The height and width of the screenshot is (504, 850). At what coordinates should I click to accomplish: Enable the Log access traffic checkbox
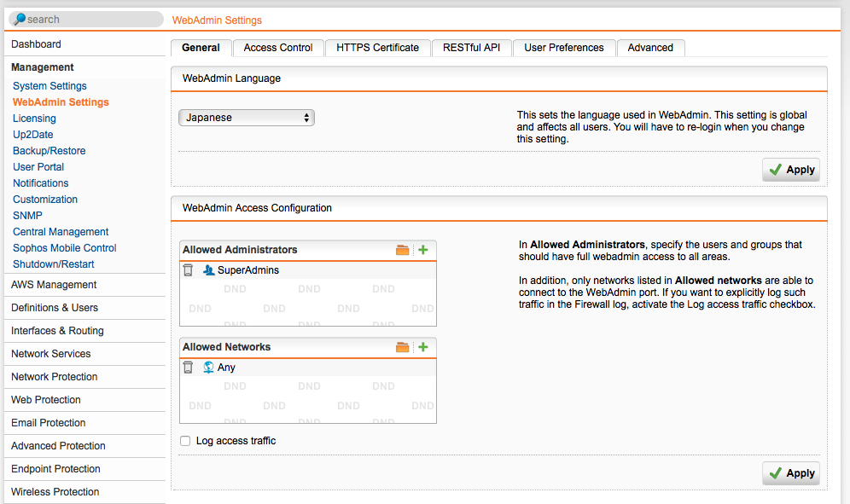(x=185, y=441)
